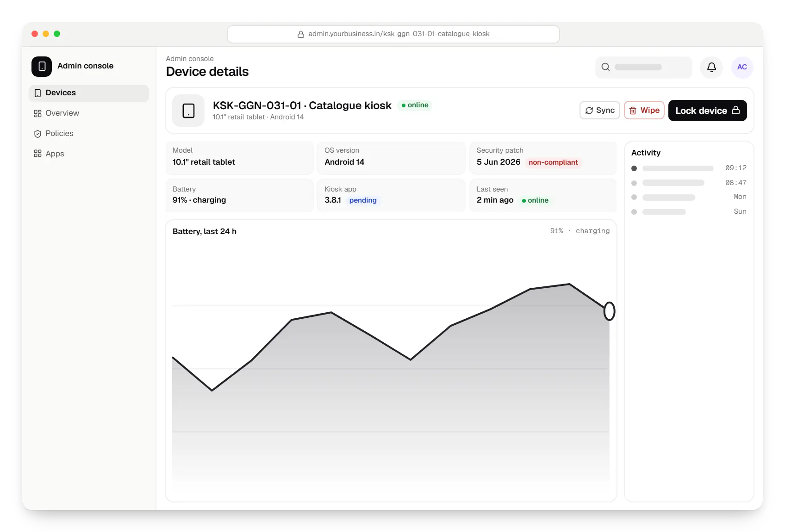Select the 08:47 activity entry
Screen dimensions: 785x532
689,183
